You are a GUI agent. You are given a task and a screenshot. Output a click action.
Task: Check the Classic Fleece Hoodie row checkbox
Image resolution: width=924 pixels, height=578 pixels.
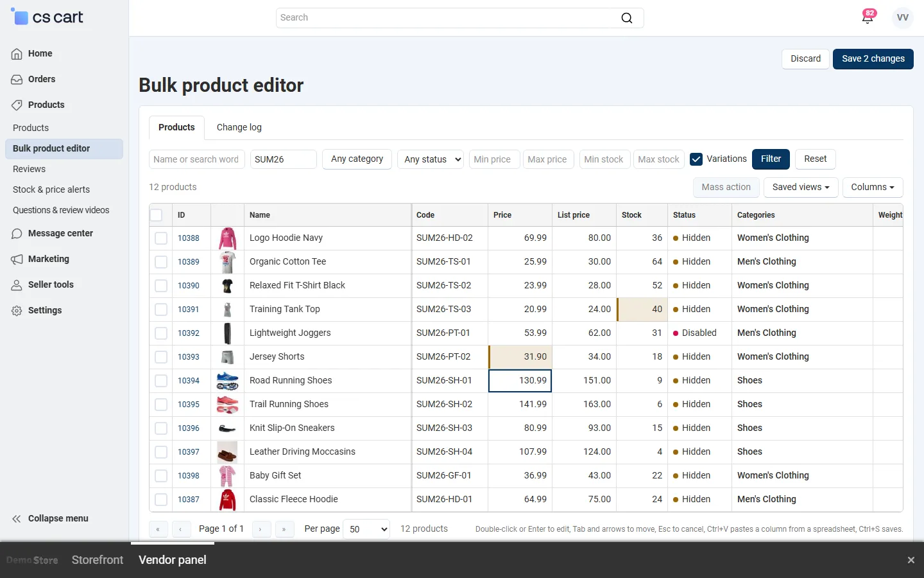click(161, 500)
